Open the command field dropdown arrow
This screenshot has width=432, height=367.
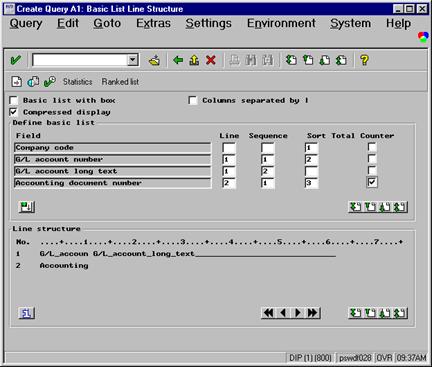(x=132, y=60)
